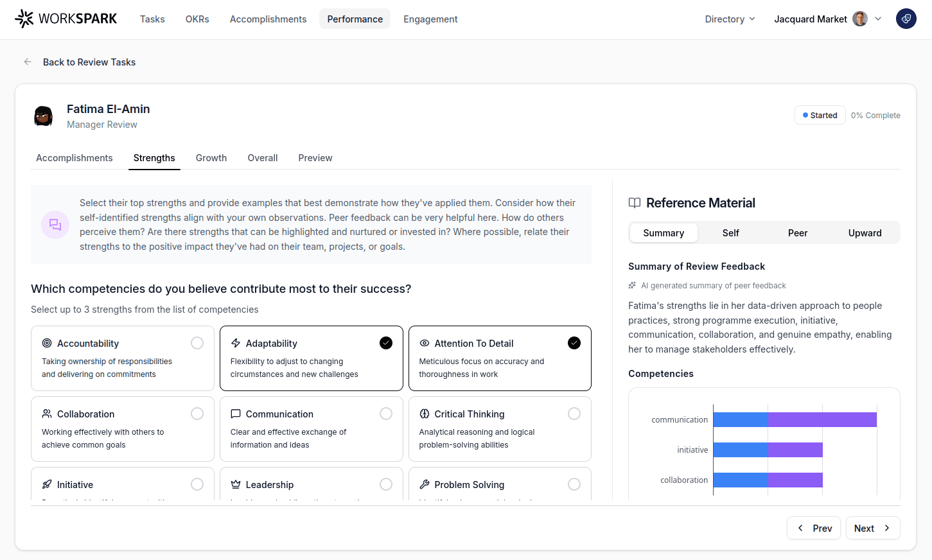Click the Next button
The width and height of the screenshot is (932, 560).
click(872, 527)
